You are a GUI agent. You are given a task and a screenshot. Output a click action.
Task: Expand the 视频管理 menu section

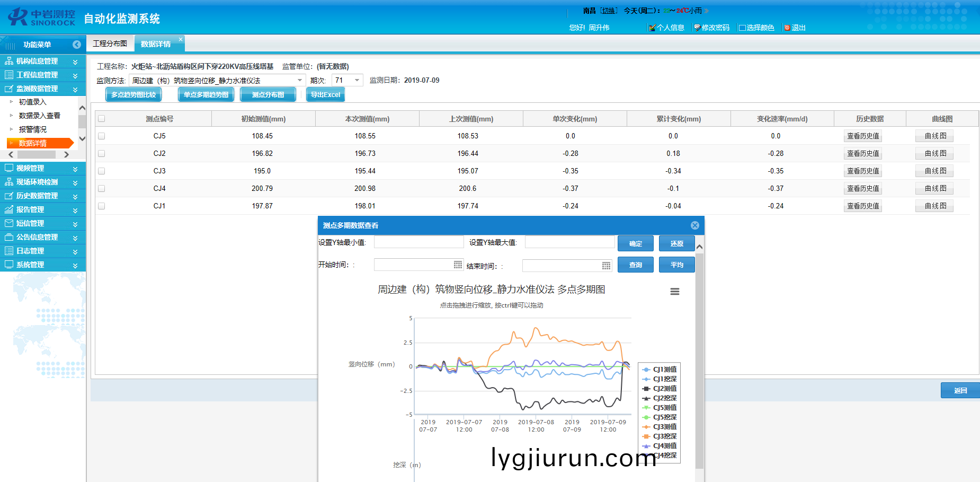tap(42, 168)
